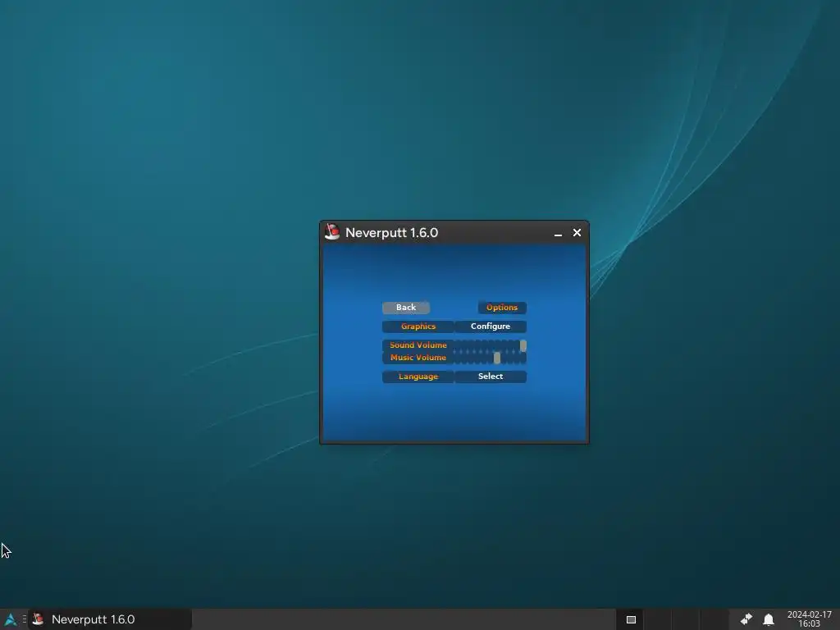Click the Language Select button
This screenshot has width=840, height=630.
[x=491, y=377]
